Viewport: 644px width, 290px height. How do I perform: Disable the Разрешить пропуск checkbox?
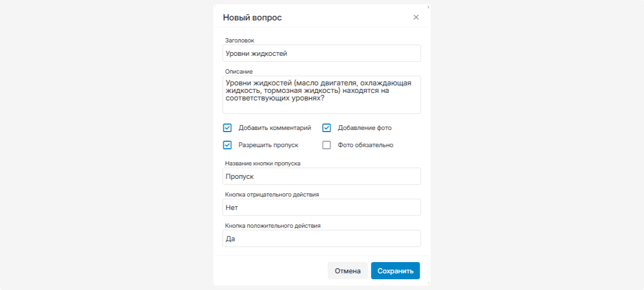(x=227, y=145)
